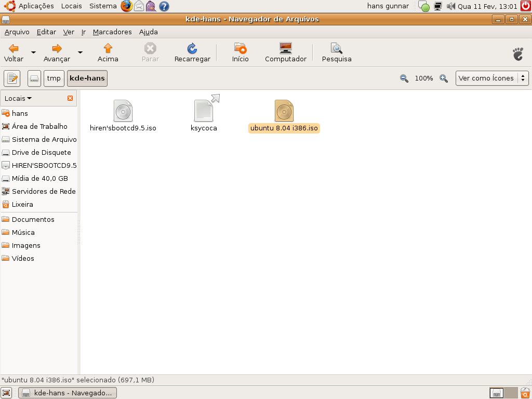Zoom in with the plus magnifier

click(x=444, y=78)
